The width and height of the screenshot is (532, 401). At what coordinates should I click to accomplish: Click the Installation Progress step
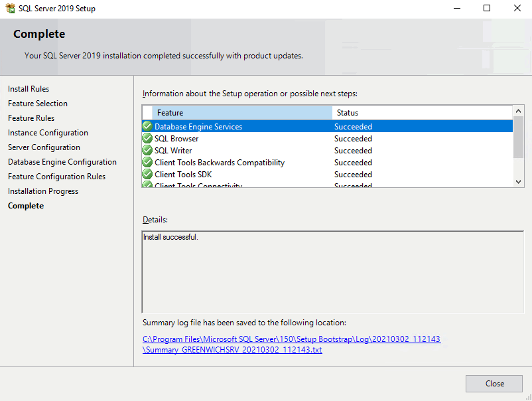pos(43,191)
